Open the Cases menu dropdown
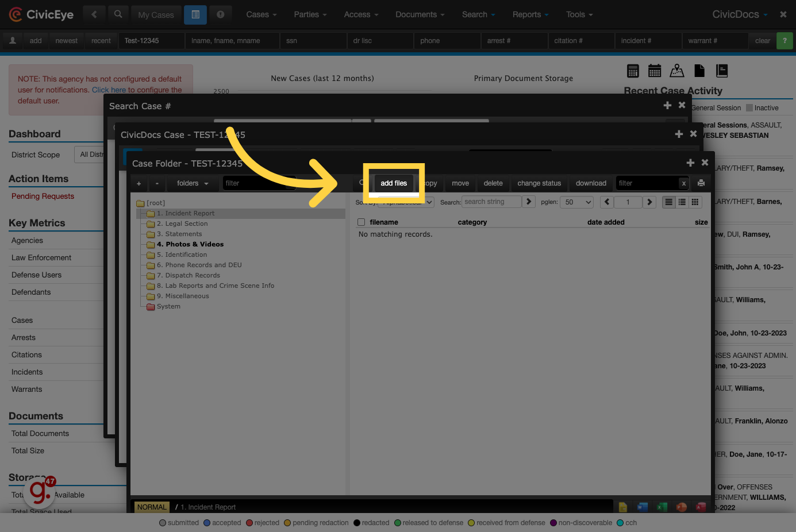This screenshot has height=532, width=796. tap(262, 14)
